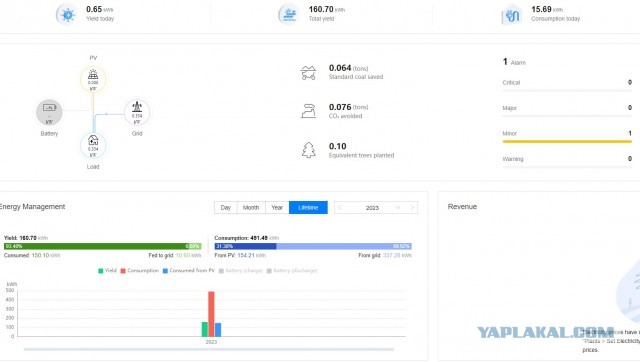Open the 2023 year picker dropdown

click(x=376, y=208)
